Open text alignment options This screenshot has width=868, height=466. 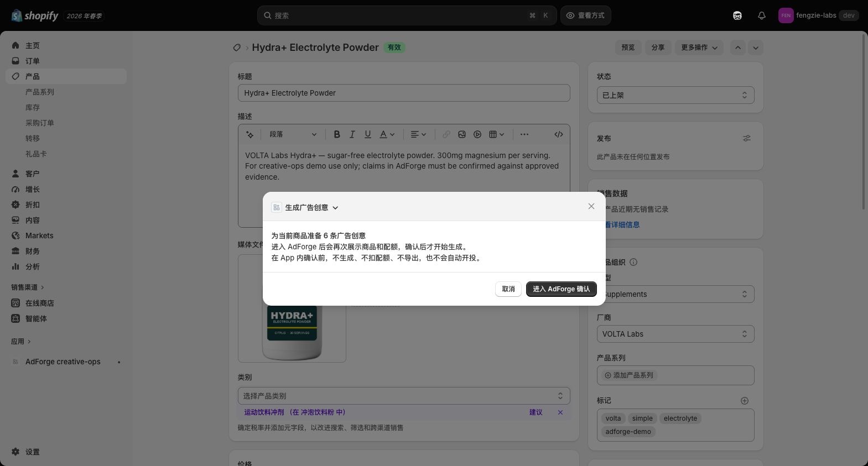418,134
